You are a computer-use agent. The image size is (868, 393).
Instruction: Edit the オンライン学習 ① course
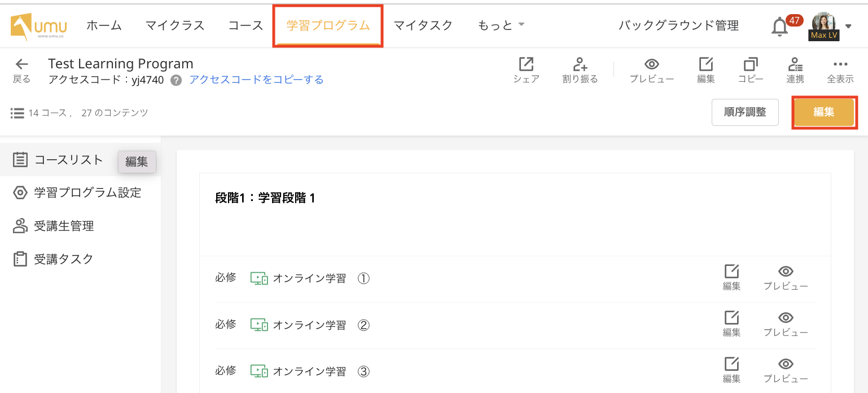(731, 272)
